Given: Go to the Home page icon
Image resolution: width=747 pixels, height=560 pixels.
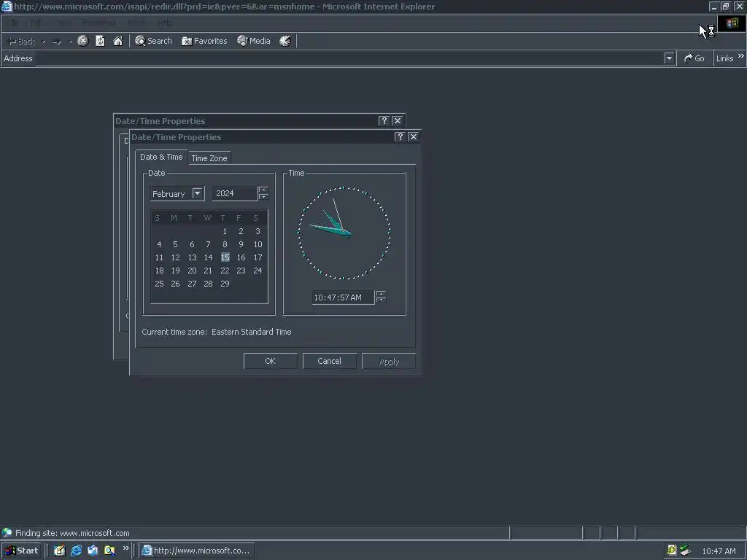Looking at the screenshot, I should coord(117,41).
